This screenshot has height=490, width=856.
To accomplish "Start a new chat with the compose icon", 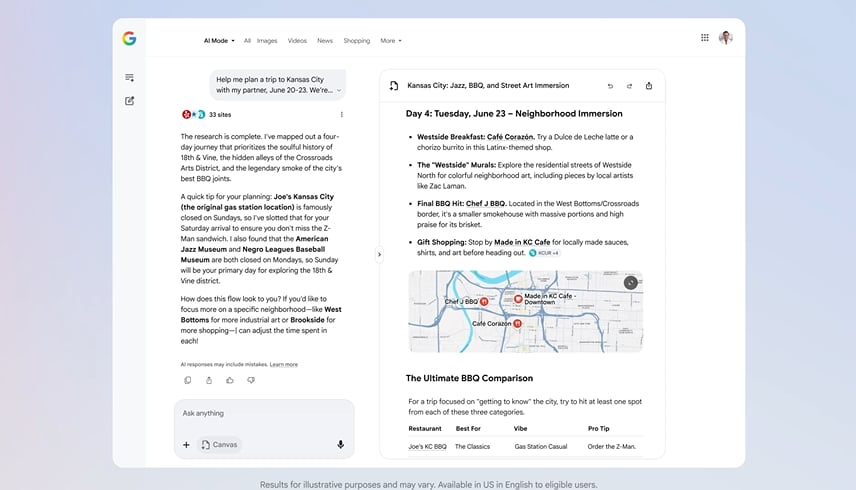I will [x=129, y=101].
